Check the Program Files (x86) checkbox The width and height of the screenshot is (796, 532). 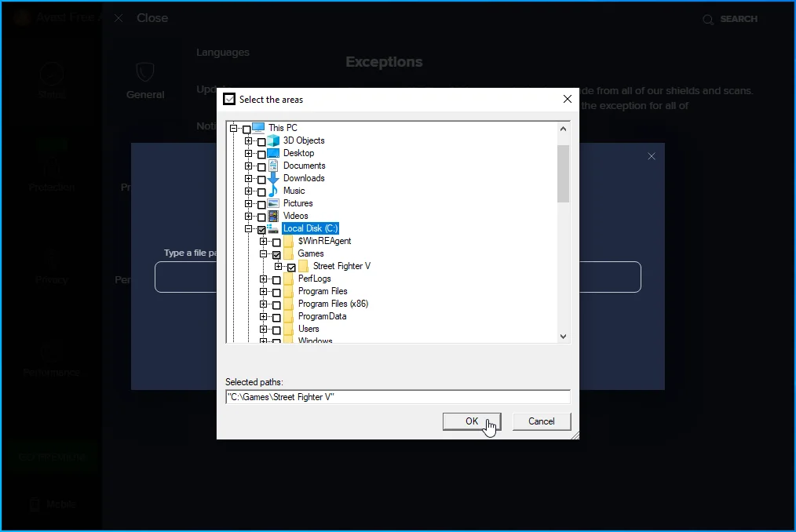(x=276, y=305)
